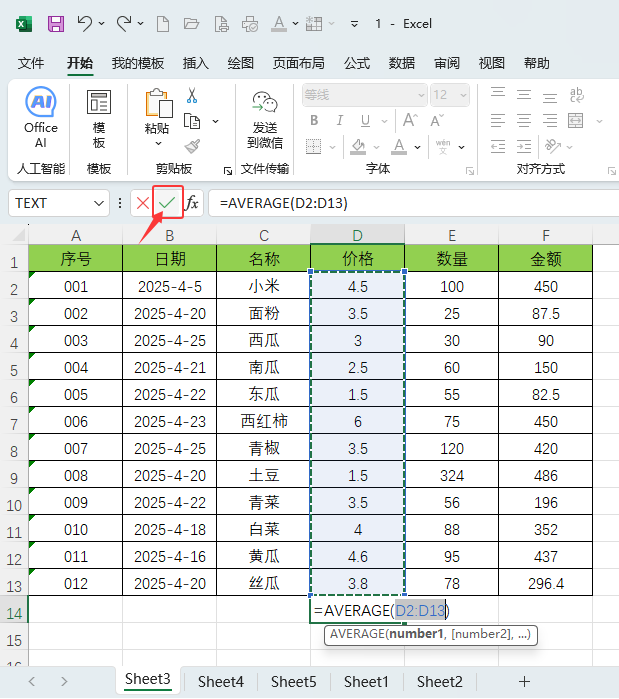Click the Open folder icon
The width and height of the screenshot is (619, 699).
tap(192, 24)
